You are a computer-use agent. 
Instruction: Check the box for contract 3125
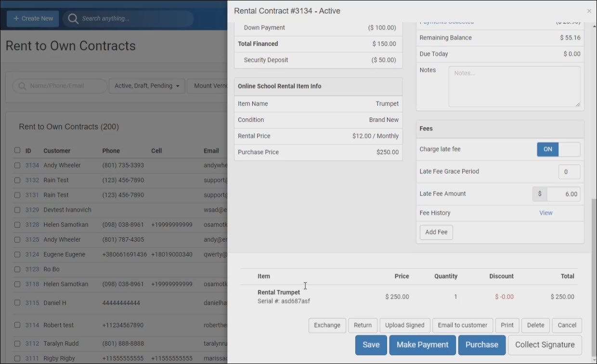[17, 240]
